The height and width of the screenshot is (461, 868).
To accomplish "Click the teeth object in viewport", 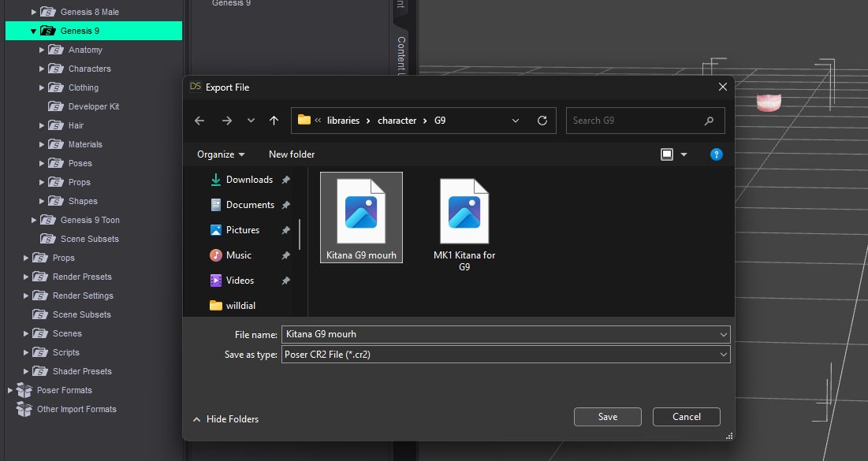I will pos(769,102).
